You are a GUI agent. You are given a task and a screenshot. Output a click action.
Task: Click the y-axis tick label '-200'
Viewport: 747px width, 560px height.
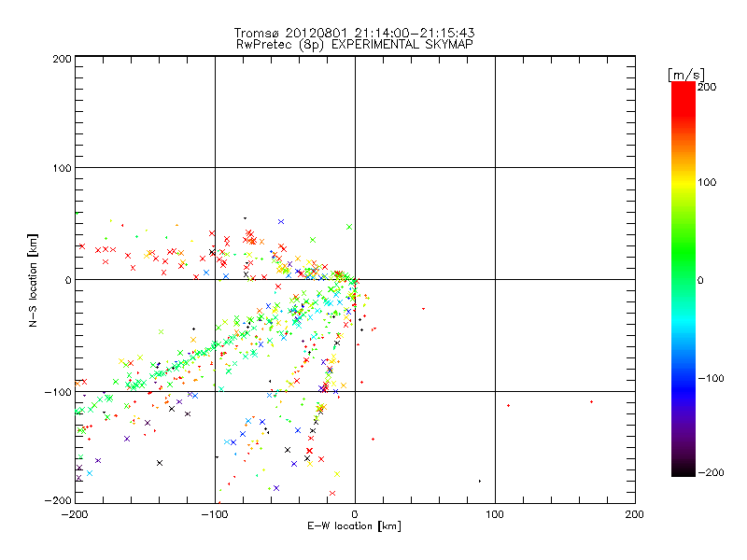(x=58, y=501)
